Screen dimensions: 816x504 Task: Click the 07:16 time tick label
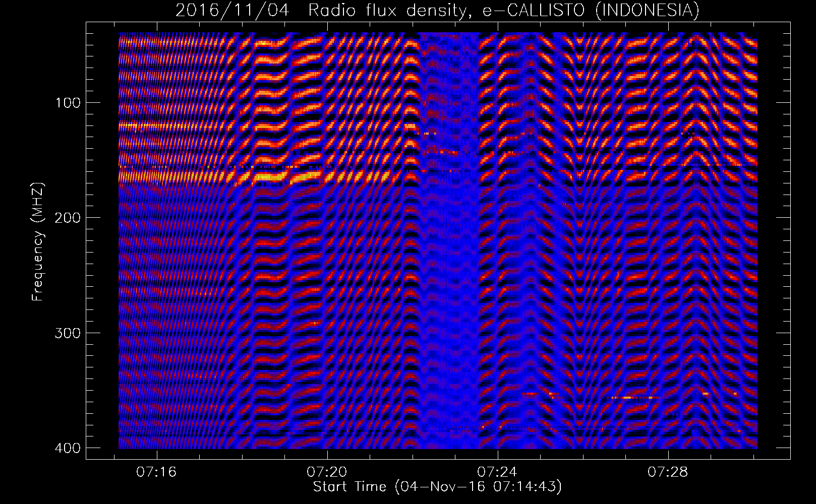(157, 472)
